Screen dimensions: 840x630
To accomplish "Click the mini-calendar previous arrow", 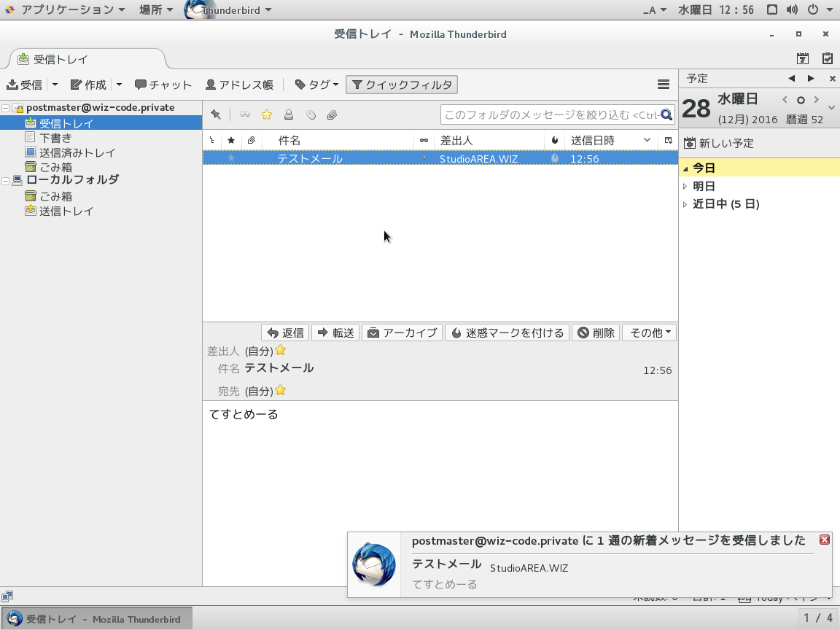I will (x=785, y=100).
